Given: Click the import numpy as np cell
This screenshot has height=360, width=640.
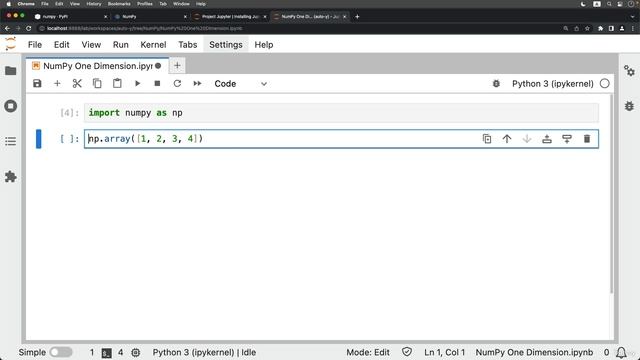Looking at the screenshot, I should [x=341, y=113].
